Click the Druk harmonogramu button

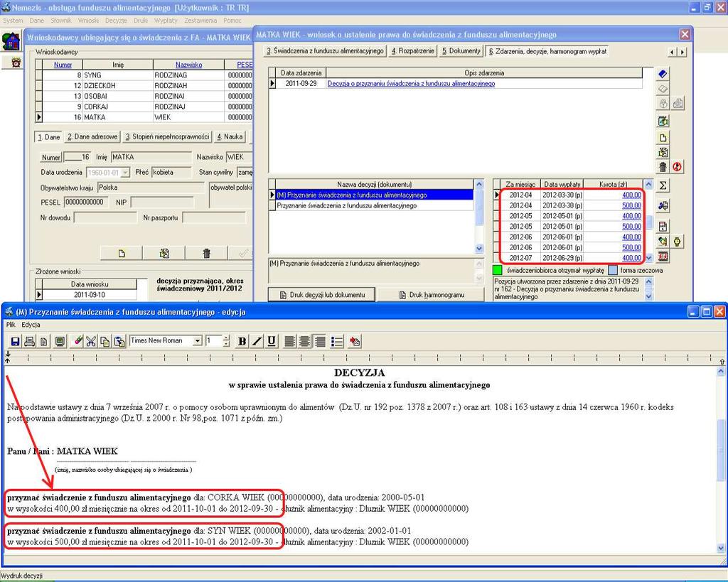432,295
